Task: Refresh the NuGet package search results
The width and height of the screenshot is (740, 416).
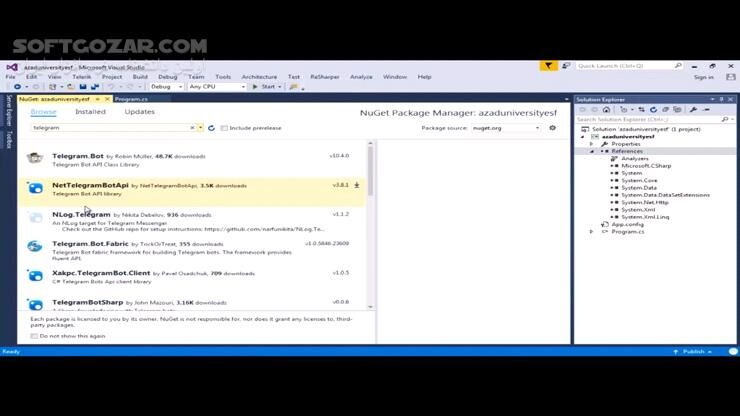Action: point(211,128)
